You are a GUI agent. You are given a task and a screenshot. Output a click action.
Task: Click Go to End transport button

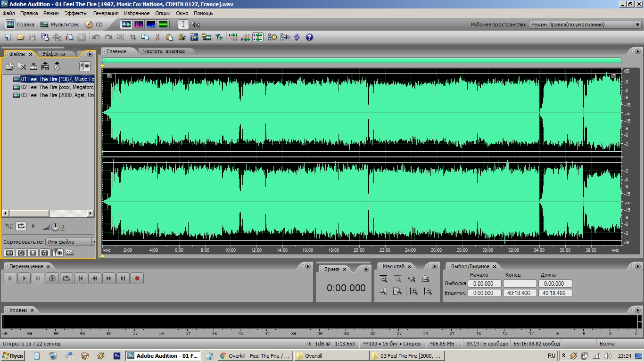[x=123, y=279]
